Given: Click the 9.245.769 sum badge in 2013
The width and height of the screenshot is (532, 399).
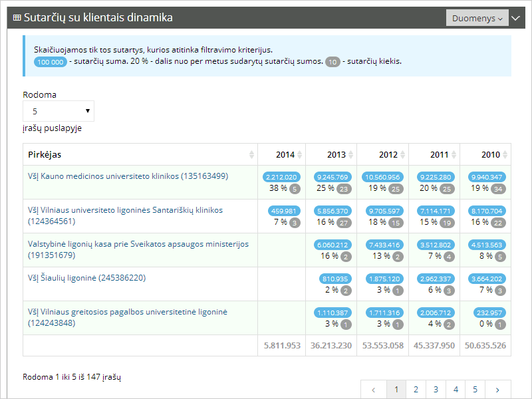Looking at the screenshot, I should (x=332, y=177).
